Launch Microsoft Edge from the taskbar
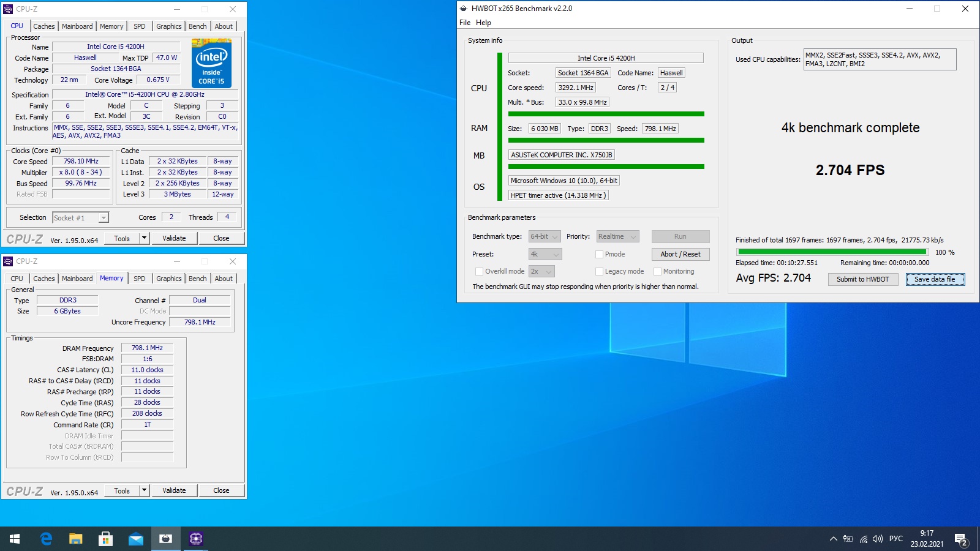 coord(45,539)
